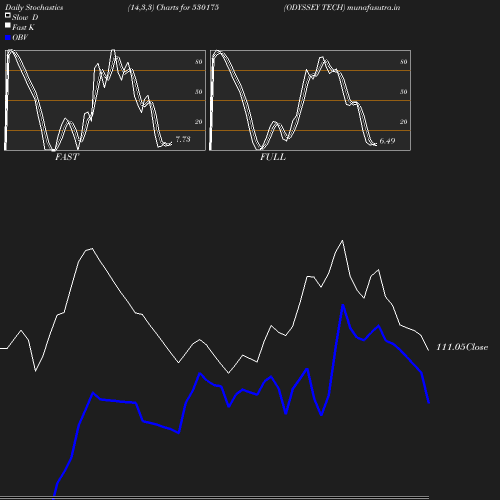The image size is (500, 500).
Task: Click the 20 level label in FAST chart
Action: pyautogui.click(x=199, y=122)
